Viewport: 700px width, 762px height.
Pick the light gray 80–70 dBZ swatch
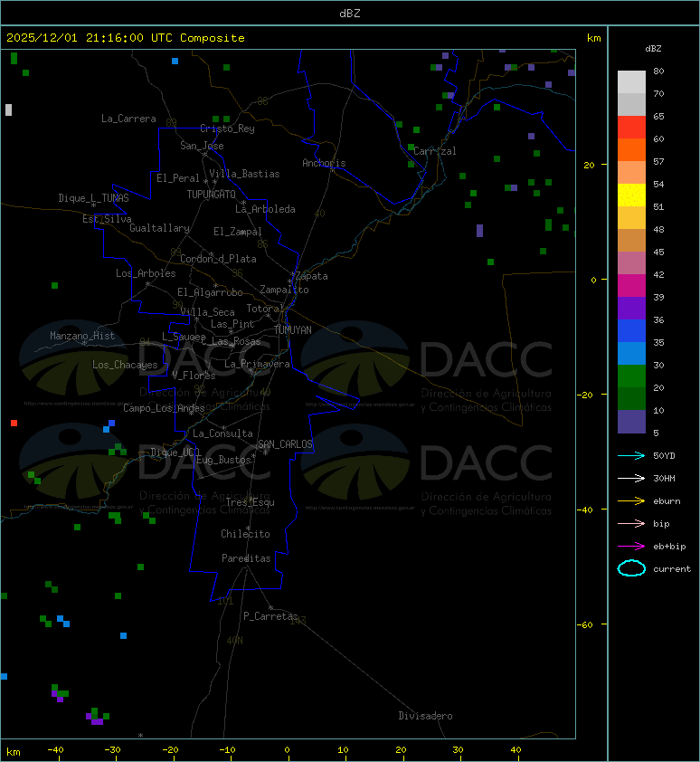631,82
